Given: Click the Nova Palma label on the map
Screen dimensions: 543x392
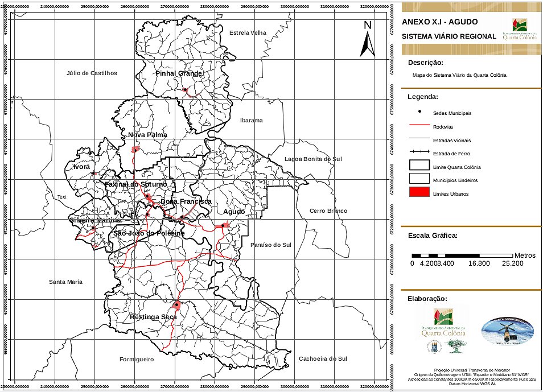Looking at the screenshot, I should pos(147,135).
